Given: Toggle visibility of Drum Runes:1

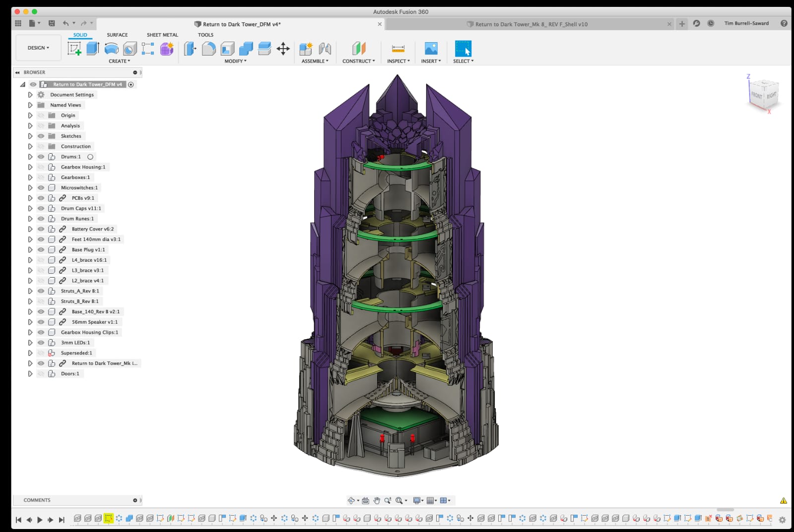Looking at the screenshot, I should tap(41, 219).
